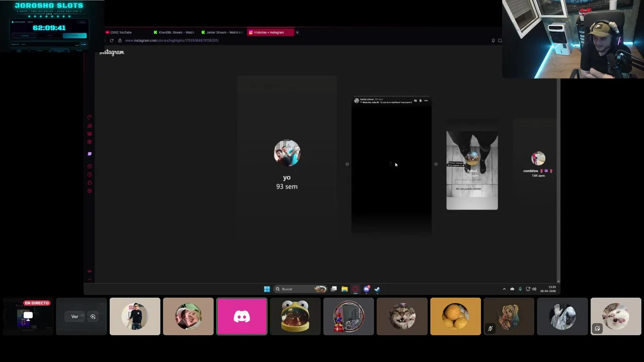Click the taskbar Buscar search box

tap(300, 289)
